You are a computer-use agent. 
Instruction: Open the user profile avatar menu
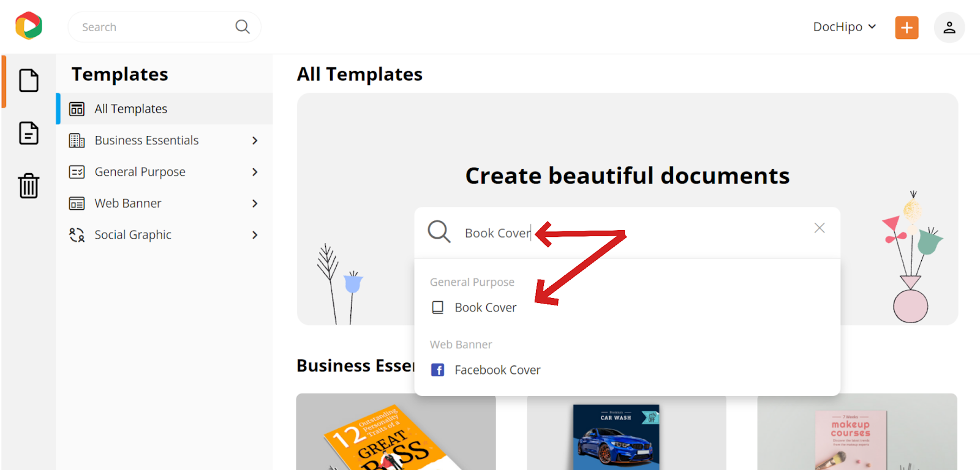(x=949, y=28)
